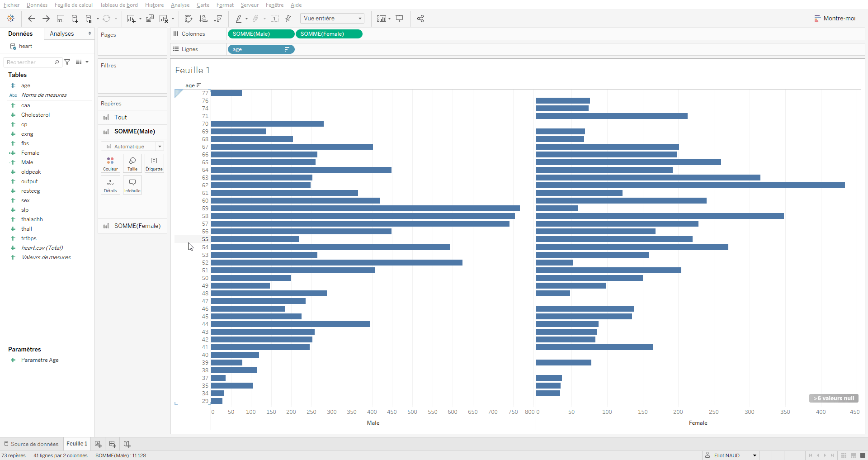Sort descending toolbar icon
This screenshot has width=868, height=460.
pyautogui.click(x=218, y=19)
